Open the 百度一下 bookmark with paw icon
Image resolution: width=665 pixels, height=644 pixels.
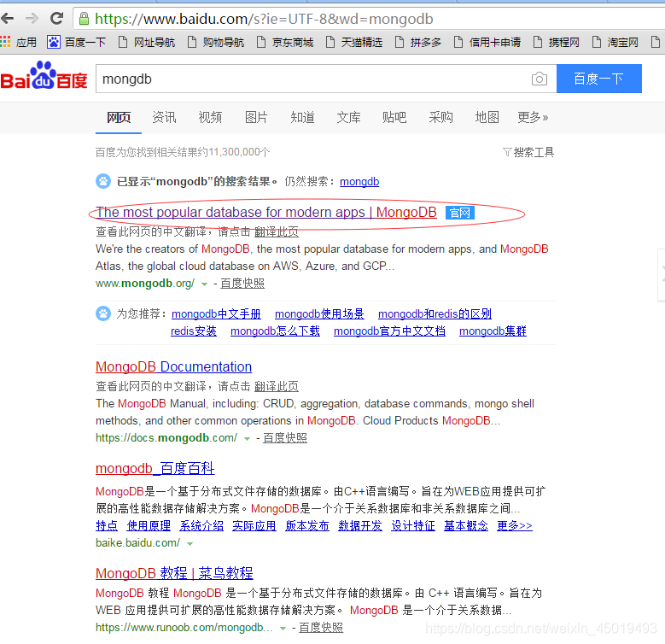click(76, 42)
